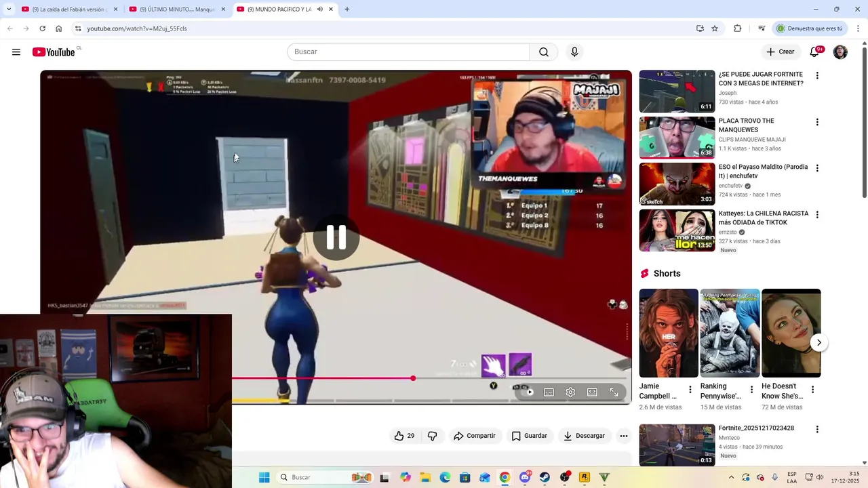Open options for ESO el Payaso video
This screenshot has width=868, height=488.
coord(817,168)
